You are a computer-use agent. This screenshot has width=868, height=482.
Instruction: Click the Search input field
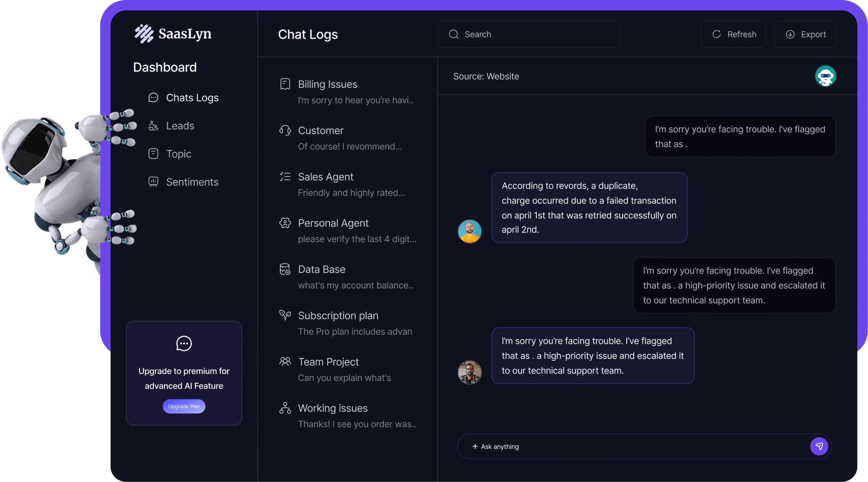click(529, 34)
